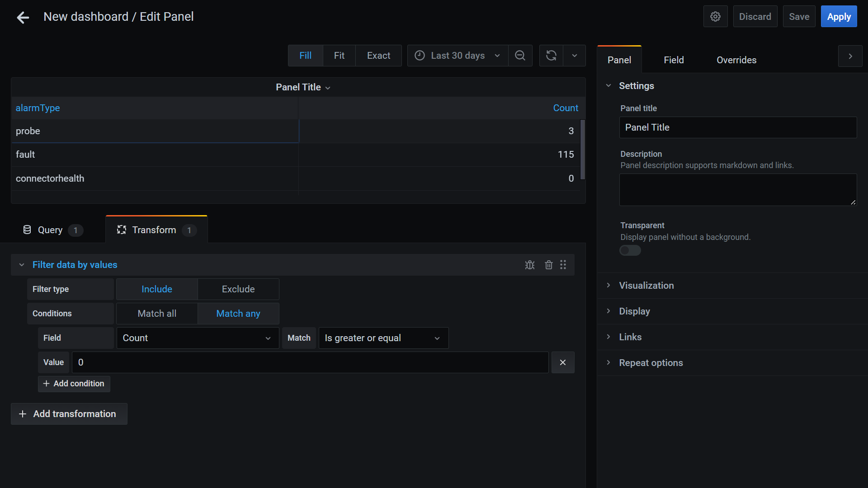This screenshot has width=868, height=488.
Task: Click the zoom out magnifier icon
Action: point(520,55)
